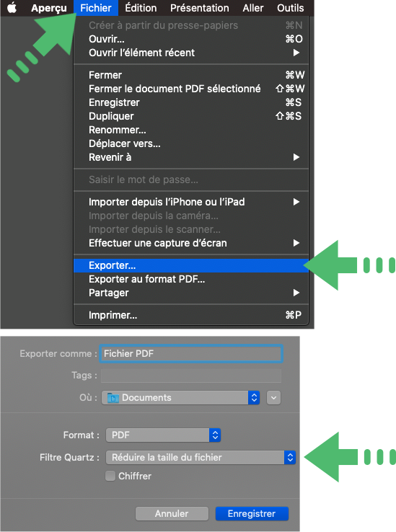
Task: Expand save dialog with chevron button
Action: [273, 398]
